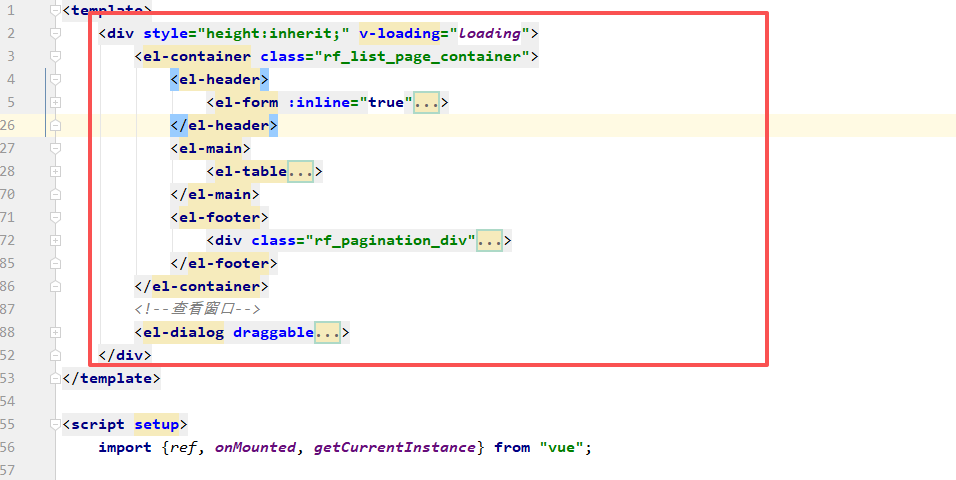Expand the folded el-table block on line 28
This screenshot has width=956, height=480.
point(56,171)
